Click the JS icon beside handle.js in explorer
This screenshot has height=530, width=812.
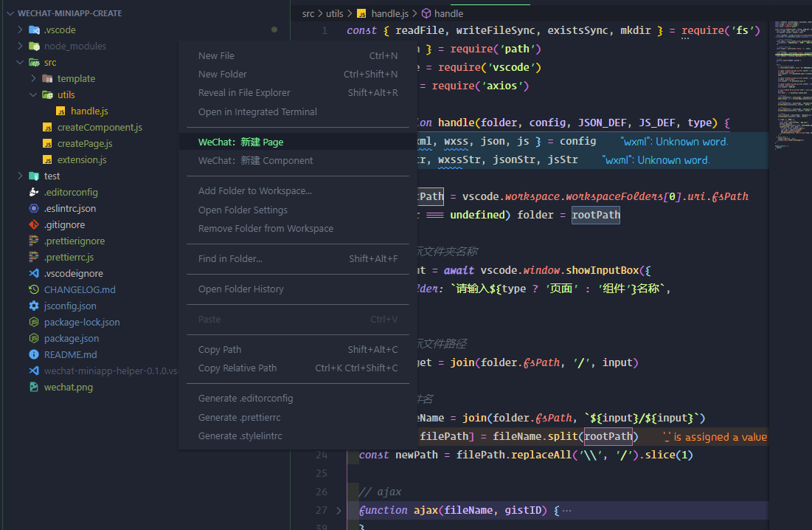60,111
